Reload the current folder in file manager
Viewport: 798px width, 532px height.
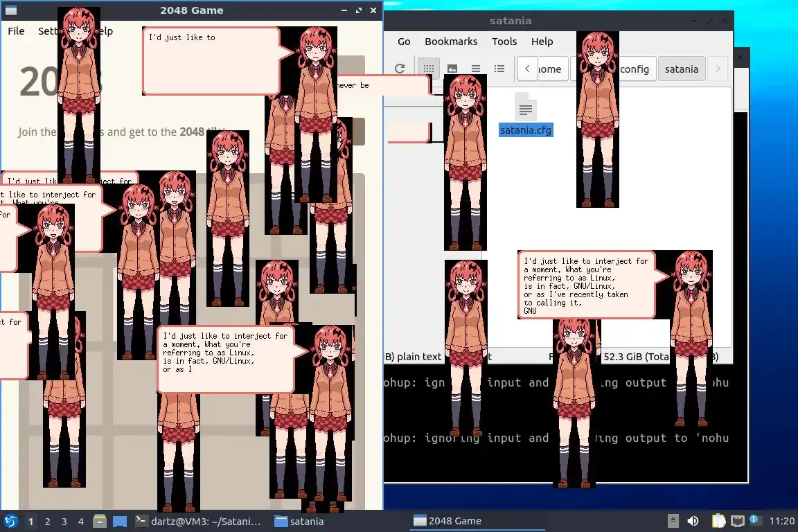tap(400, 68)
